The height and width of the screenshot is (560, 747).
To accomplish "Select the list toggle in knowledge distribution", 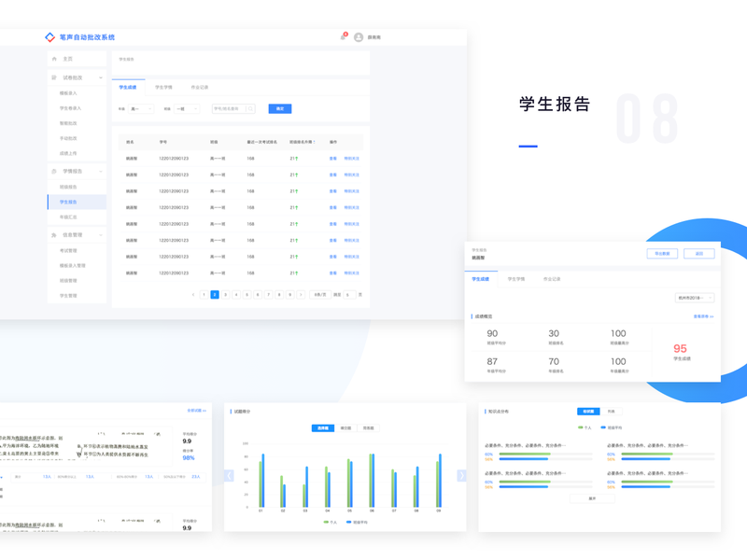I will click(x=612, y=412).
